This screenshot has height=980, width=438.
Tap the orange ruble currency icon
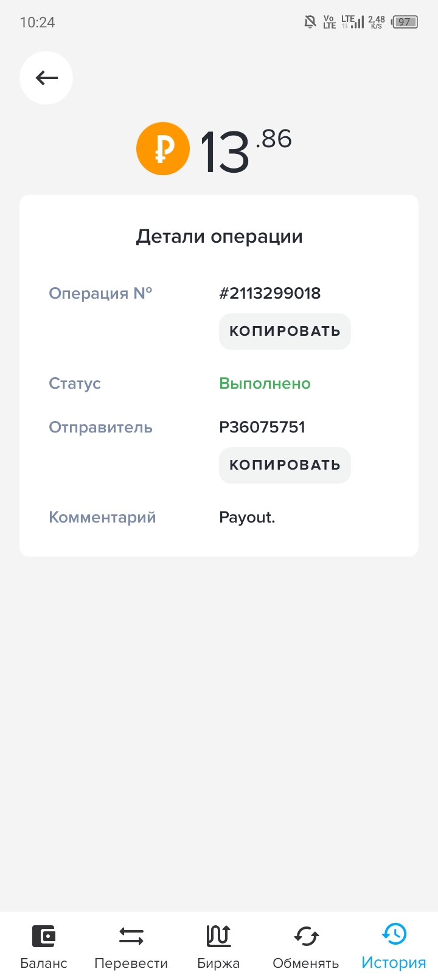pos(163,149)
